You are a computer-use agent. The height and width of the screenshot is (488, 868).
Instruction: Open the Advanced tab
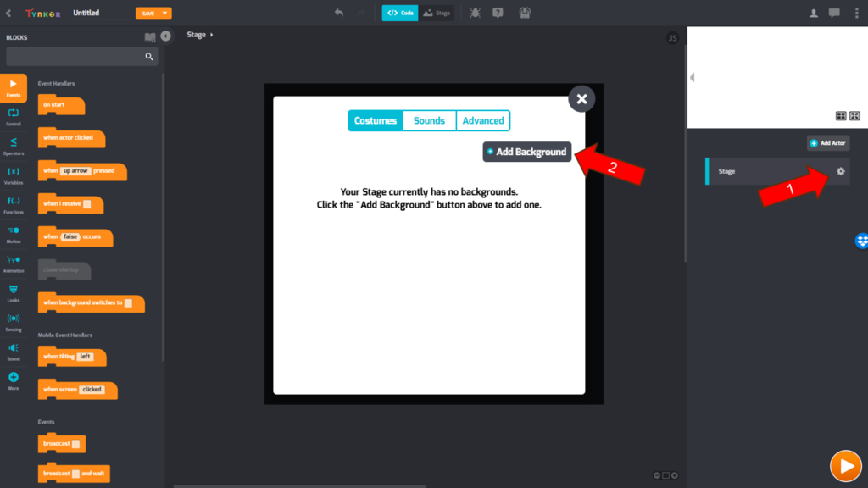point(483,120)
